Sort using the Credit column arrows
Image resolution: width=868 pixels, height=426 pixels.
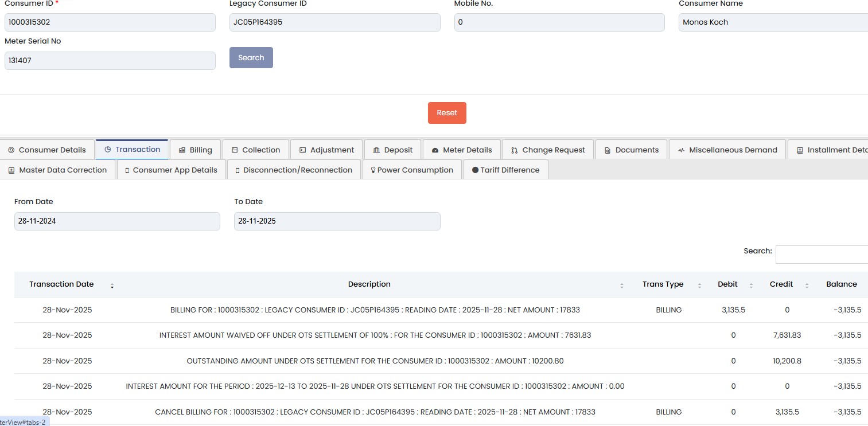pyautogui.click(x=807, y=286)
